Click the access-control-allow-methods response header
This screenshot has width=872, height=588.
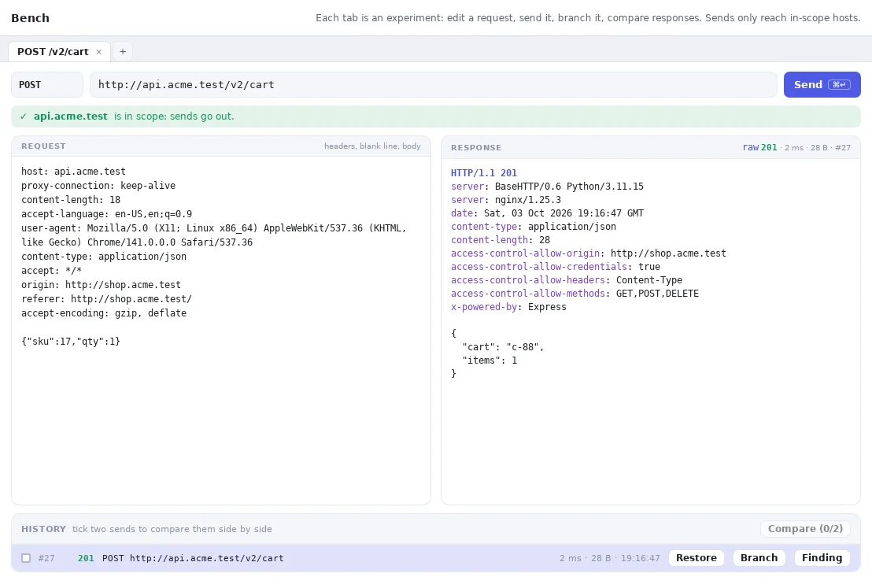575,294
